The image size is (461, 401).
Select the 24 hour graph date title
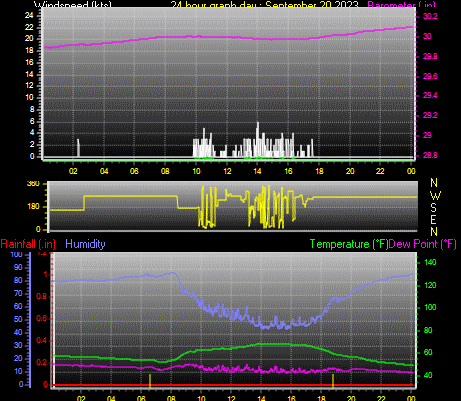265,4
